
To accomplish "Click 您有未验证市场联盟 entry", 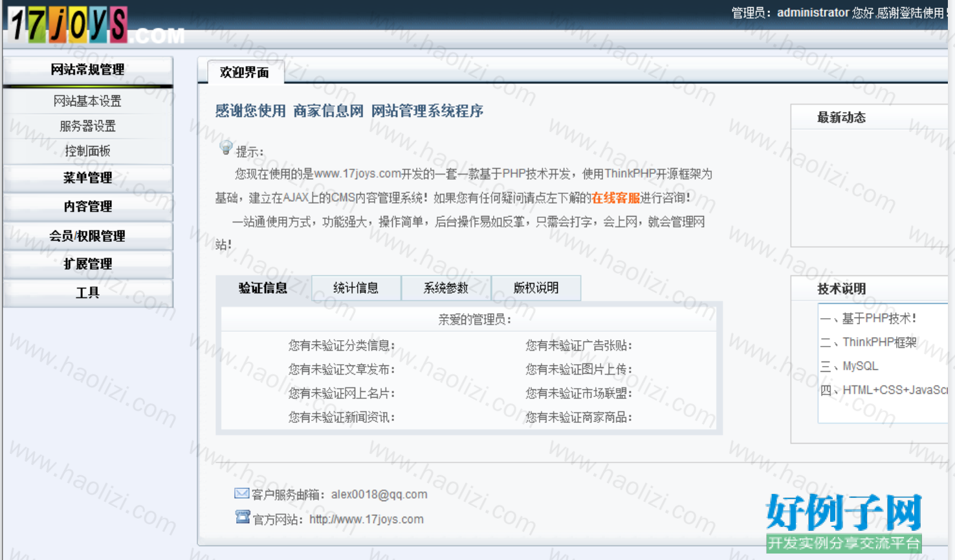I will coord(579,393).
